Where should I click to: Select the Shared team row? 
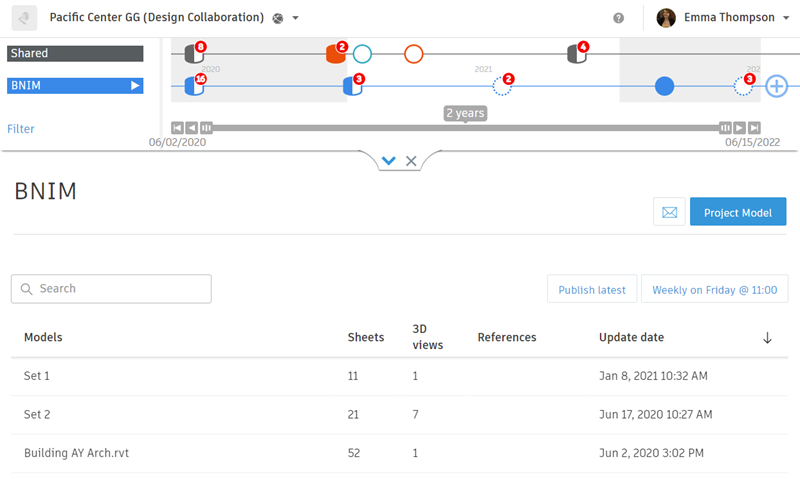coord(75,53)
